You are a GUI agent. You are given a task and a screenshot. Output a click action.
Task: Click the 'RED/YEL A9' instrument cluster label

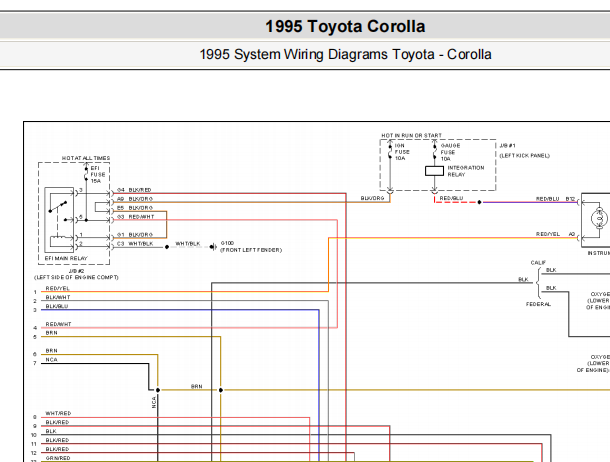556,234
